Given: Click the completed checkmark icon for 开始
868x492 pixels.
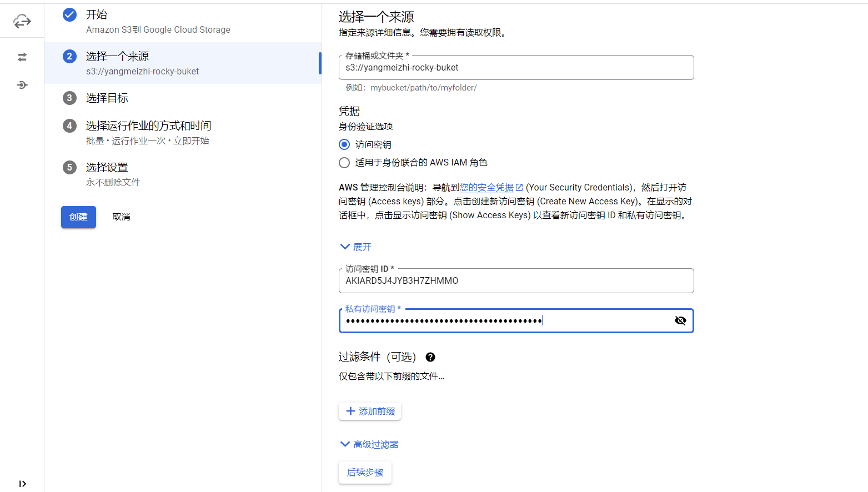Looking at the screenshot, I should pyautogui.click(x=69, y=14).
